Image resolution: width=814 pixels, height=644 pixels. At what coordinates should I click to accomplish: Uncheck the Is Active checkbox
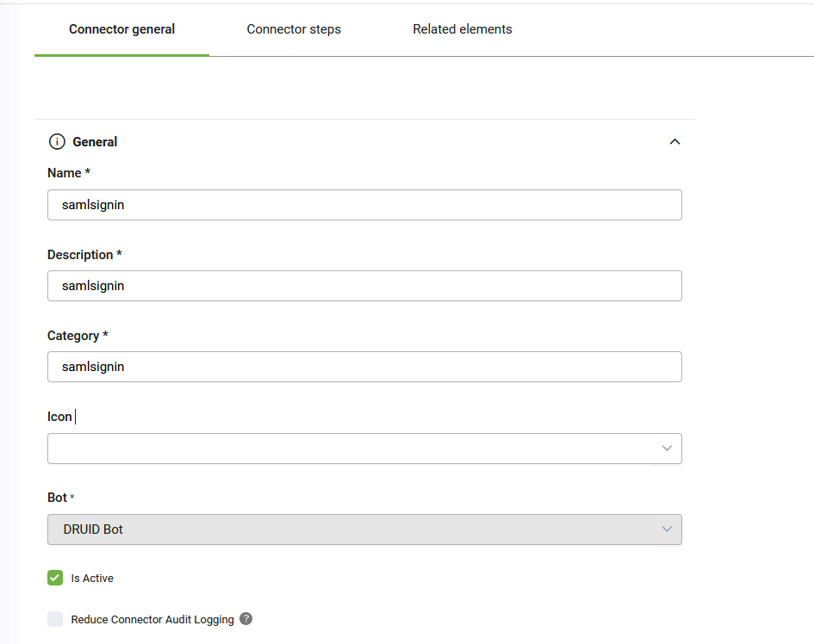click(x=55, y=578)
